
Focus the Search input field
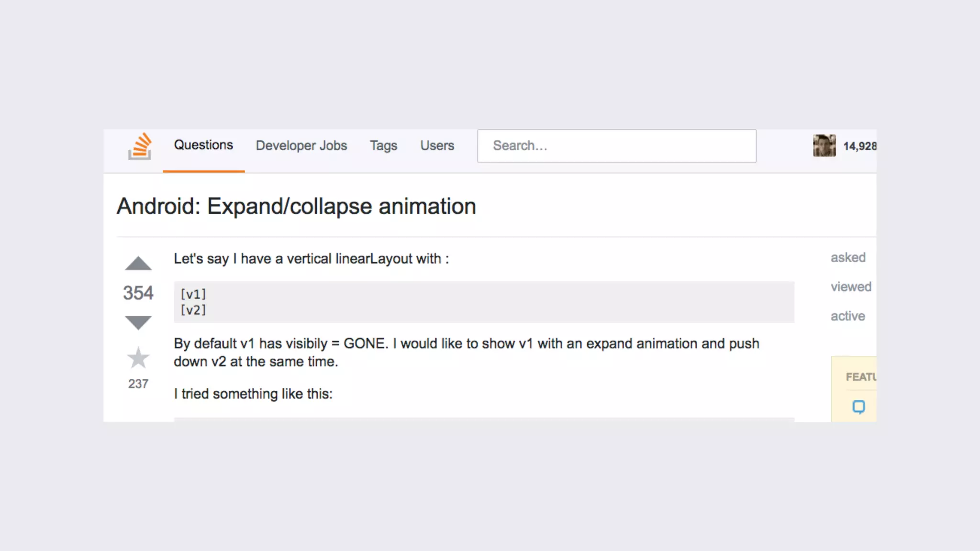click(x=616, y=146)
